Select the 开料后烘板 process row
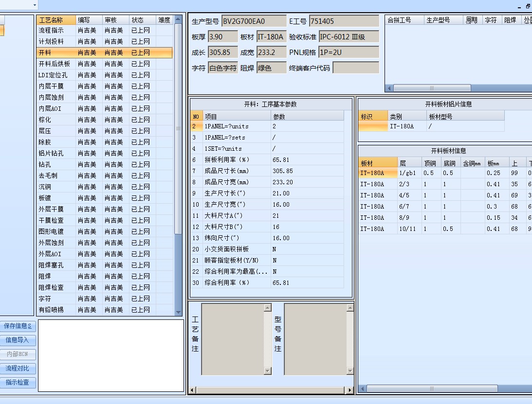This screenshot has width=532, height=404. pyautogui.click(x=105, y=64)
